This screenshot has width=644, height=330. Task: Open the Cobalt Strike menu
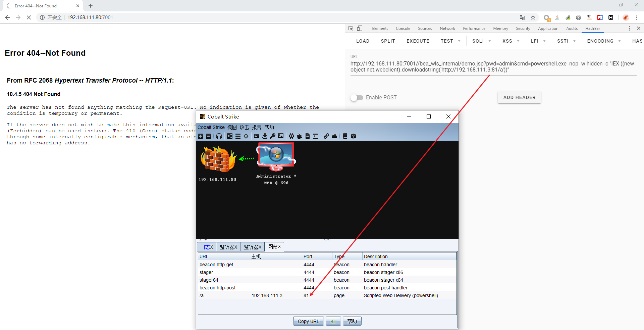click(211, 127)
